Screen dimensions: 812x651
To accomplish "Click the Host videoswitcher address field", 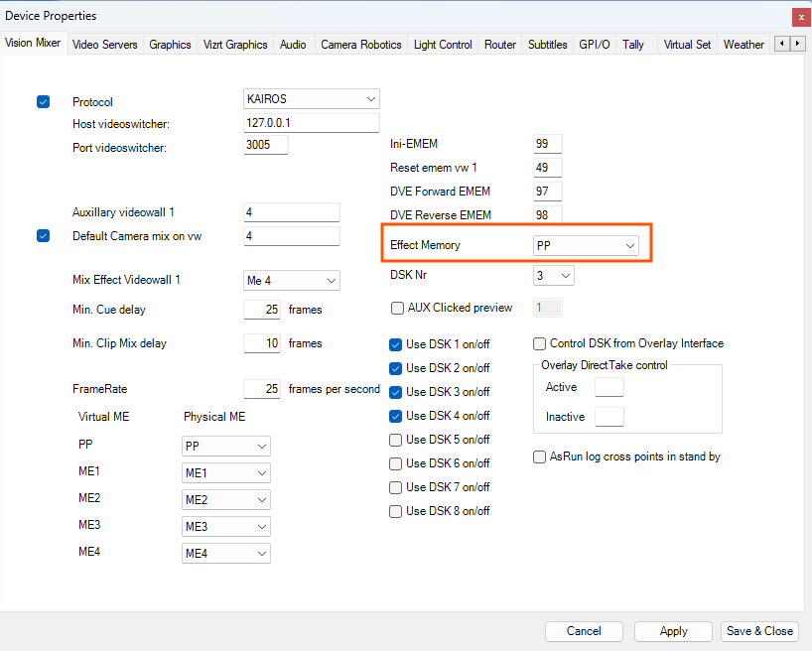I will pyautogui.click(x=311, y=123).
